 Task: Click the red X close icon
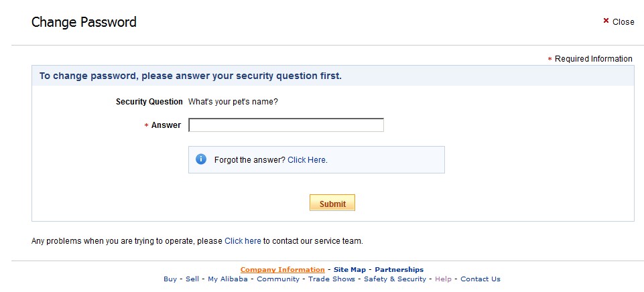pos(606,21)
